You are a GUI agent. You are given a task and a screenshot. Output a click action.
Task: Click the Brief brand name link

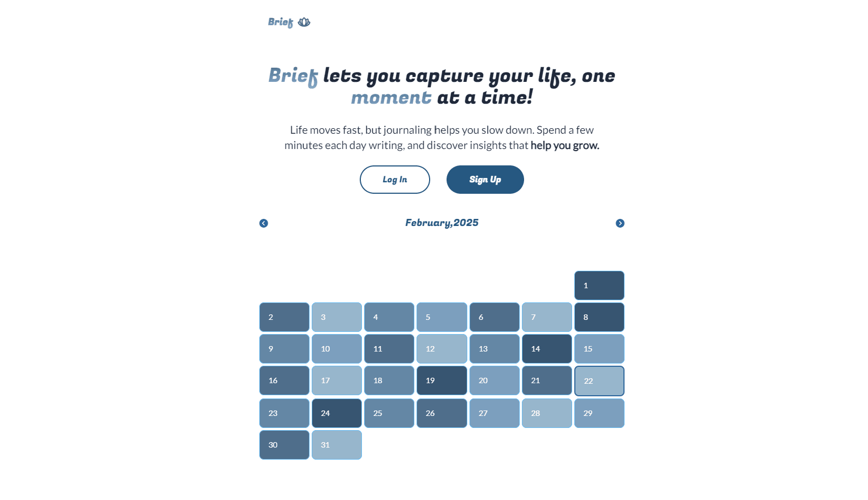[281, 22]
